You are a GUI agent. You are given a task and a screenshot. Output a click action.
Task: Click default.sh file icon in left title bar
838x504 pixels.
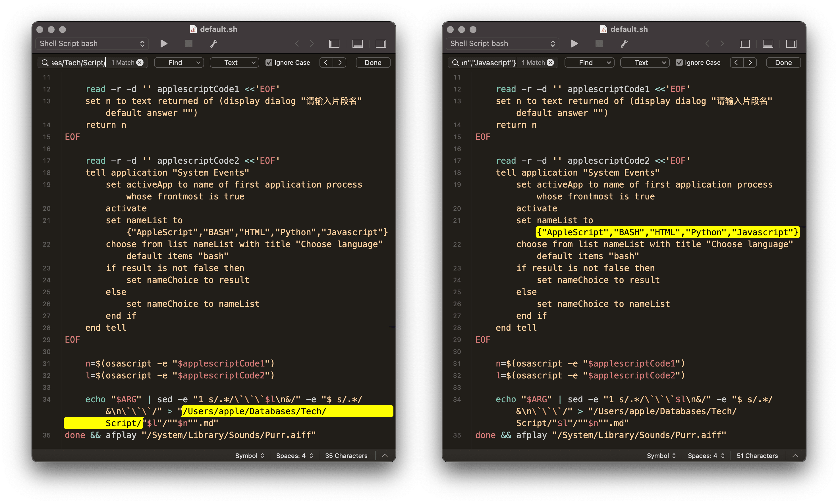click(x=193, y=29)
